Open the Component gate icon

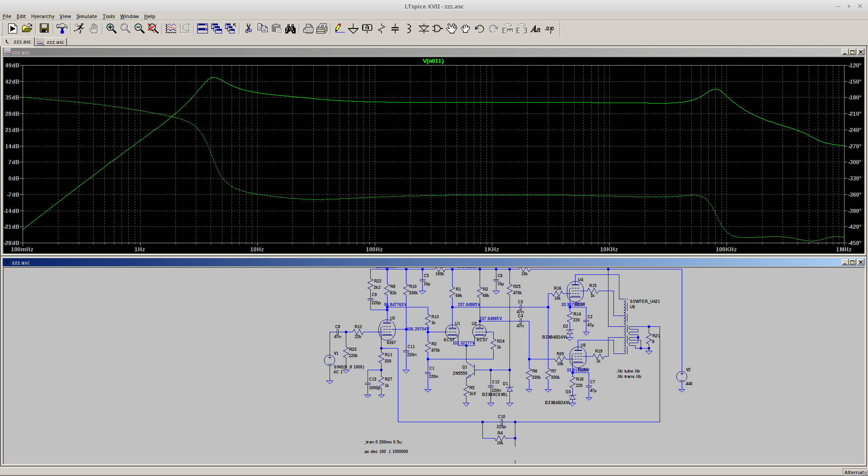(437, 29)
